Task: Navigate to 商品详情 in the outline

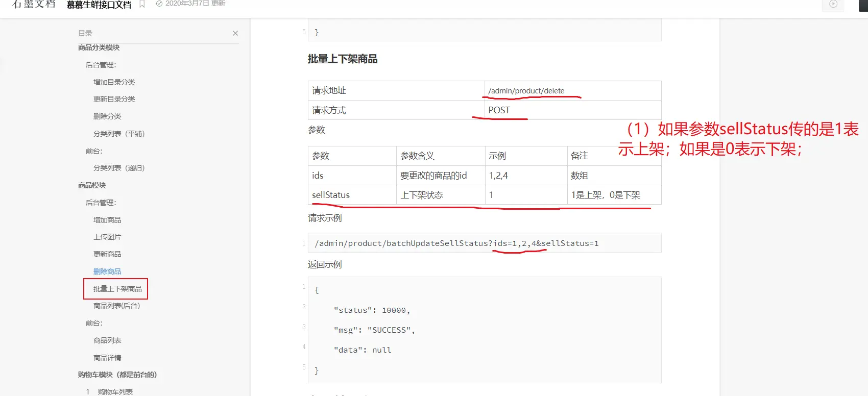Action: pyautogui.click(x=107, y=358)
